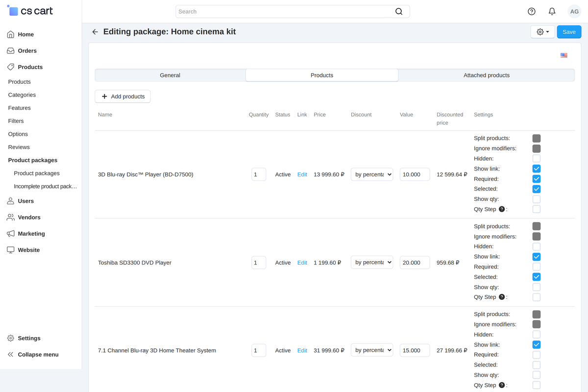
Task: Click the Orders inbox icon in sidebar
Action: [10, 50]
